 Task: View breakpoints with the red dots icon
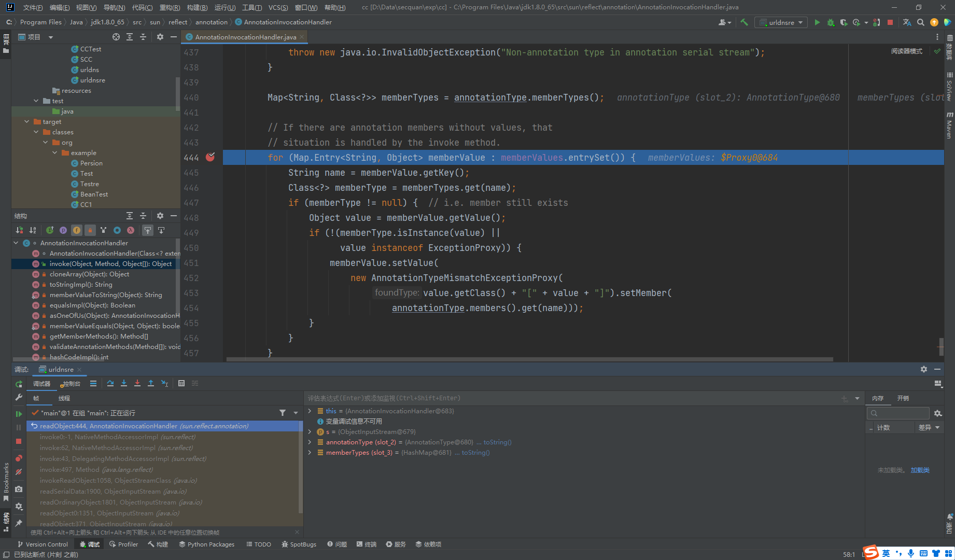pyautogui.click(x=19, y=458)
